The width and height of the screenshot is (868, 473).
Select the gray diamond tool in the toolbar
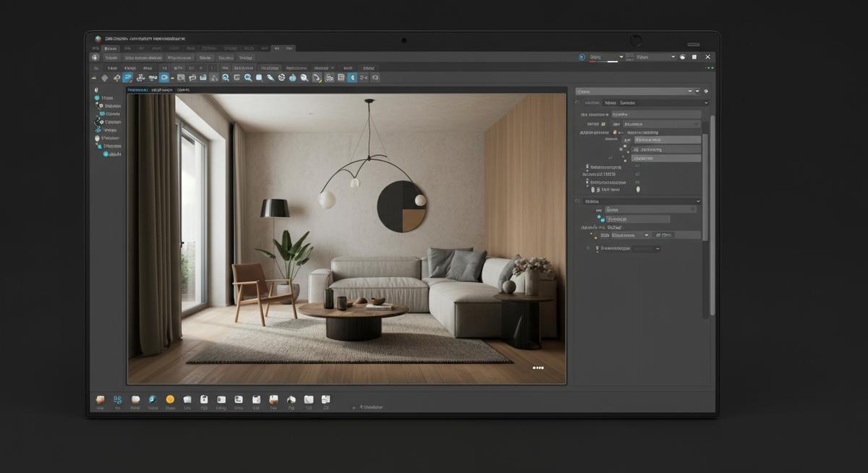[x=104, y=77]
